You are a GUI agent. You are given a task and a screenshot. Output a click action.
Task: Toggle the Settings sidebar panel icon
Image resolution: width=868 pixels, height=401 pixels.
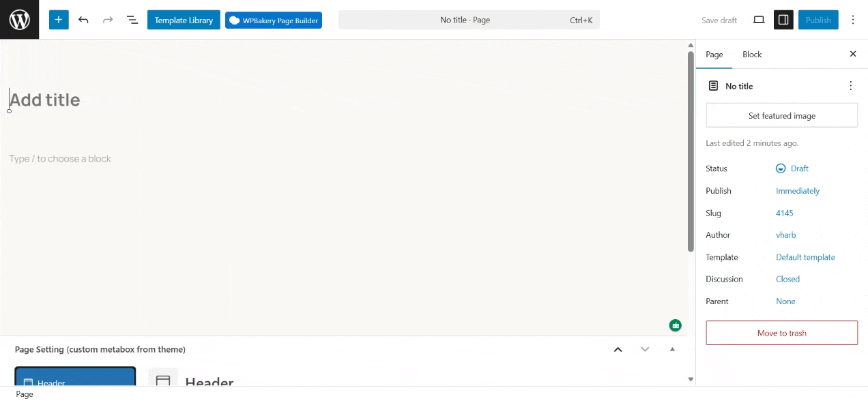[783, 20]
